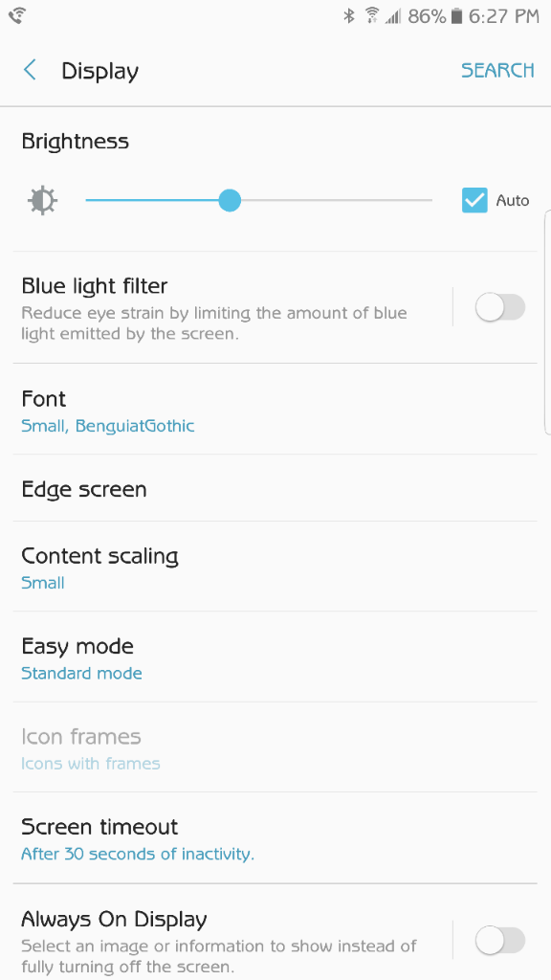Image resolution: width=551 pixels, height=980 pixels.
Task: Tap the battery icon in status bar
Action: (456, 16)
